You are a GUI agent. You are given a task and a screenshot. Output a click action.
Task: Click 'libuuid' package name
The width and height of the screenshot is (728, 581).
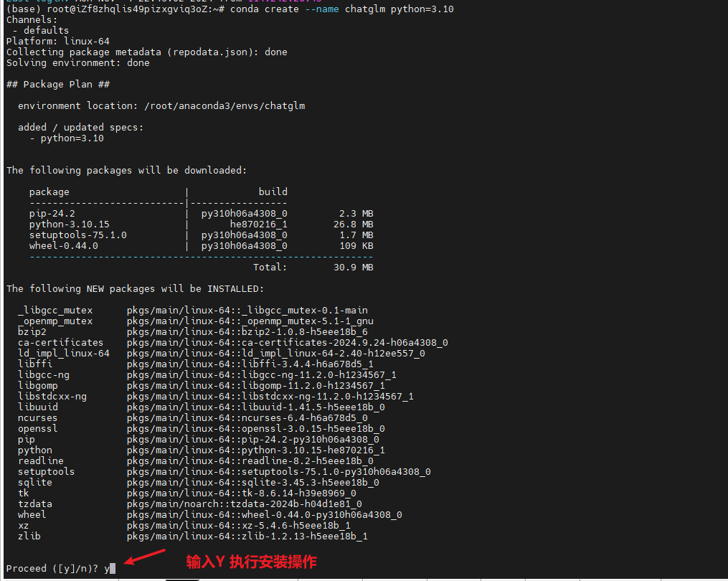[x=38, y=407]
